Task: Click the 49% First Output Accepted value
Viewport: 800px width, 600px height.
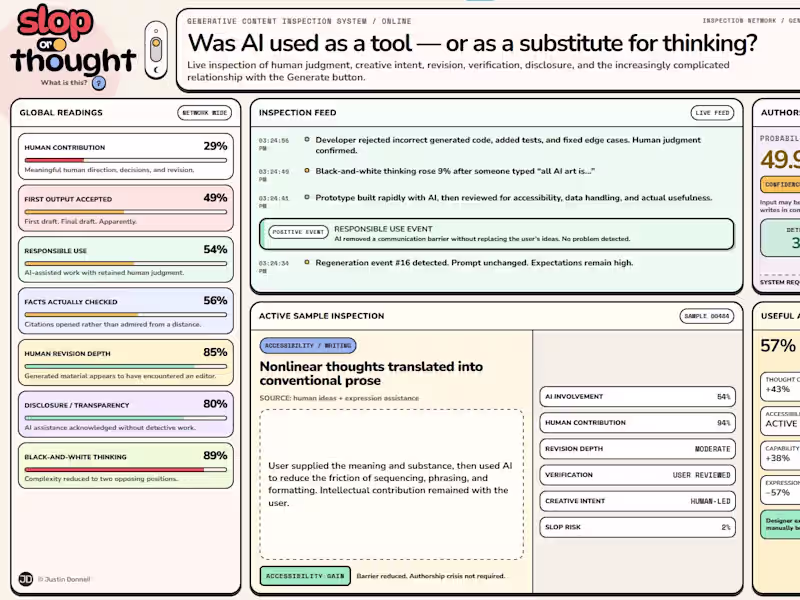Action: 215,197
